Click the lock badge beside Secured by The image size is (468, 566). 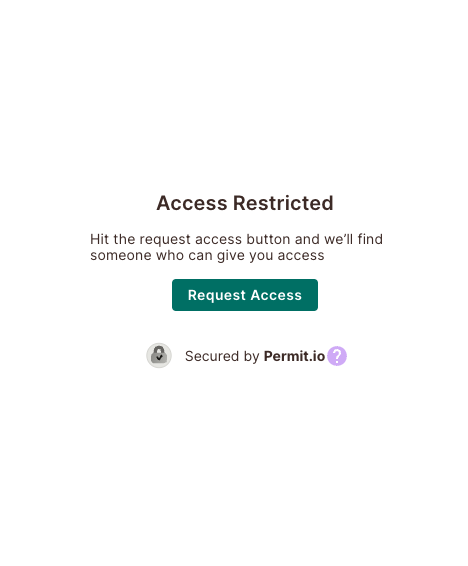coord(159,355)
